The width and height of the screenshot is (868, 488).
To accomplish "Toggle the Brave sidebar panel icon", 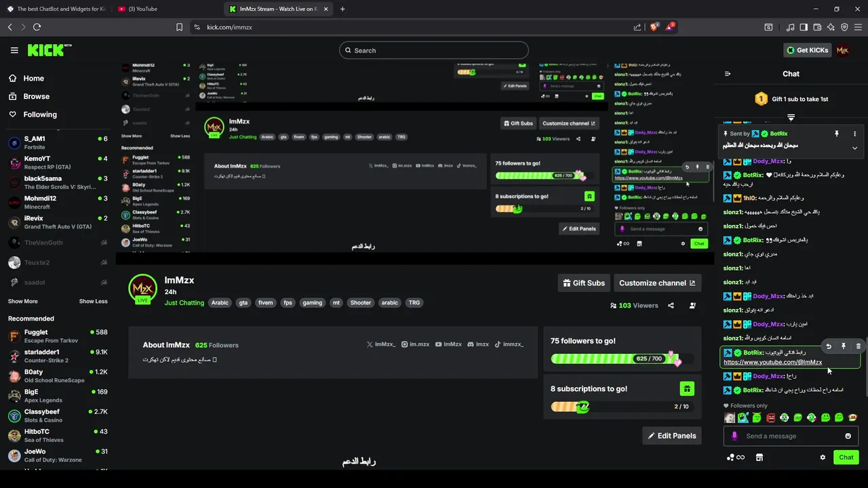I will pos(804,27).
